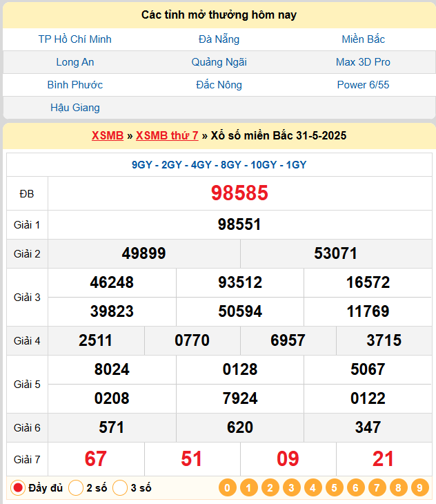Click the orange digit 3 filter circle
The image size is (436, 504).
(292, 487)
